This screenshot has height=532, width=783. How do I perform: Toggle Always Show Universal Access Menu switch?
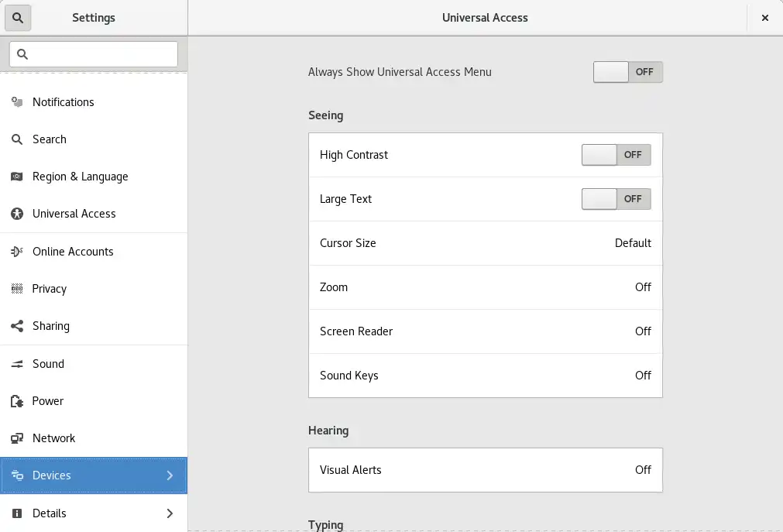[x=627, y=72]
